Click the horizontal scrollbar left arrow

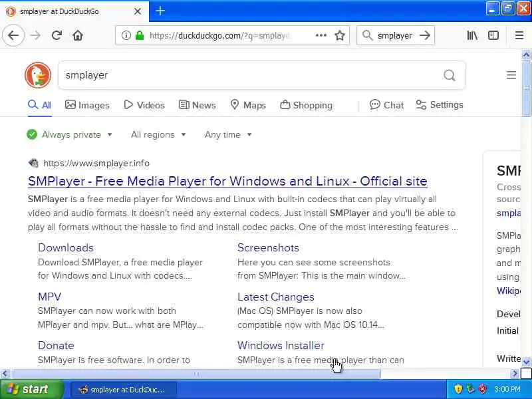tap(5, 374)
